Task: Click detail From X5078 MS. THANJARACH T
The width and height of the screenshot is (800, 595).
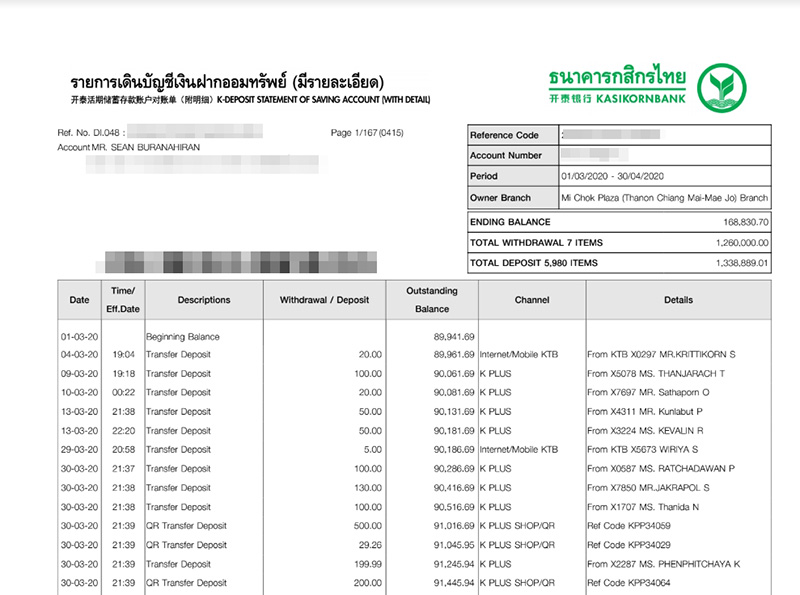Action: tap(656, 374)
